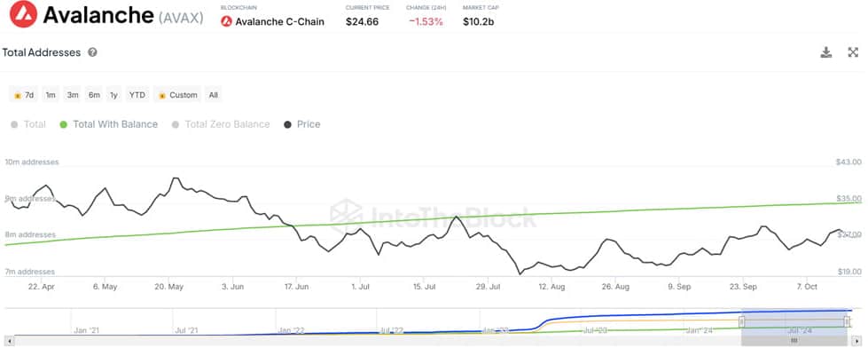Screen dimensions: 868x356
Task: Click the (AVAX) ticker text
Action: (x=181, y=17)
